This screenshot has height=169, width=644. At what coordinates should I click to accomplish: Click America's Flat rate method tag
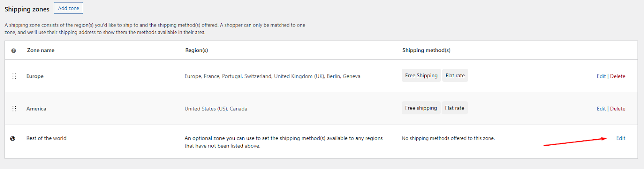tap(455, 108)
